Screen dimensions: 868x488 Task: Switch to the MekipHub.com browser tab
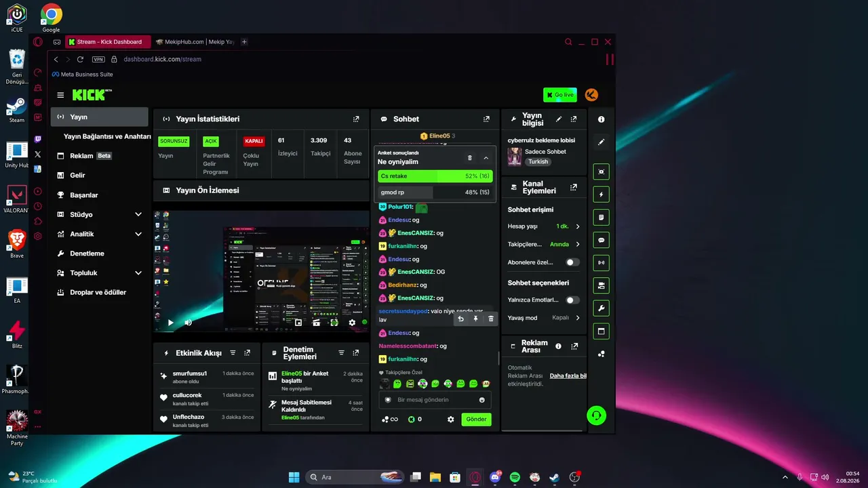coord(195,42)
